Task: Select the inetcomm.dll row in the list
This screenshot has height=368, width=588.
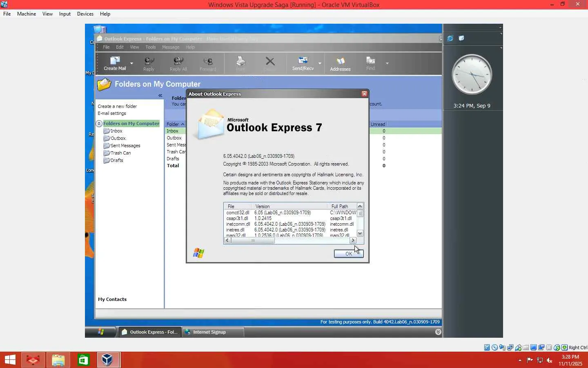Action: coord(291,224)
